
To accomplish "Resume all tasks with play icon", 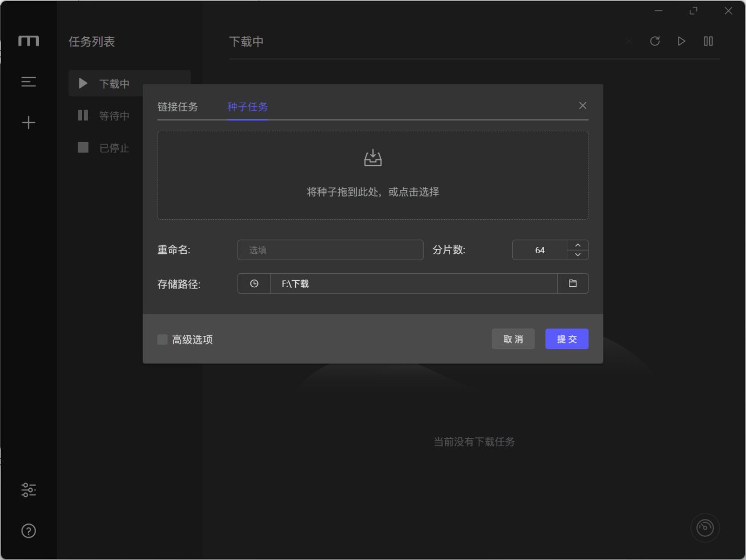I will [x=682, y=41].
